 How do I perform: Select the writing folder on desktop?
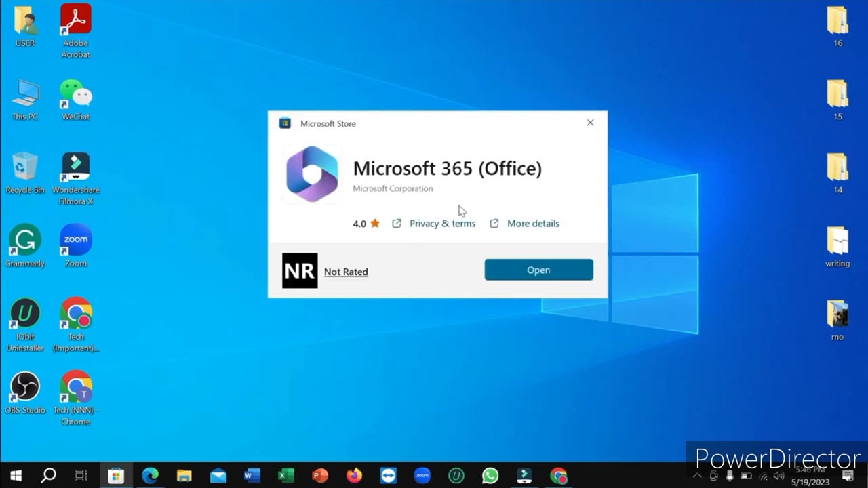[x=837, y=247]
